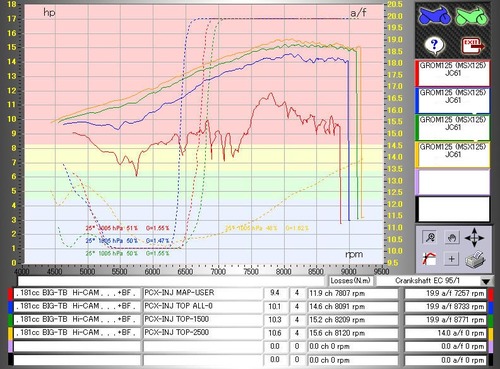Image resolution: width=500 pixels, height=369 pixels.
Task: Click the PCX-INJ TOP-1500 cell
Action: click(203, 319)
